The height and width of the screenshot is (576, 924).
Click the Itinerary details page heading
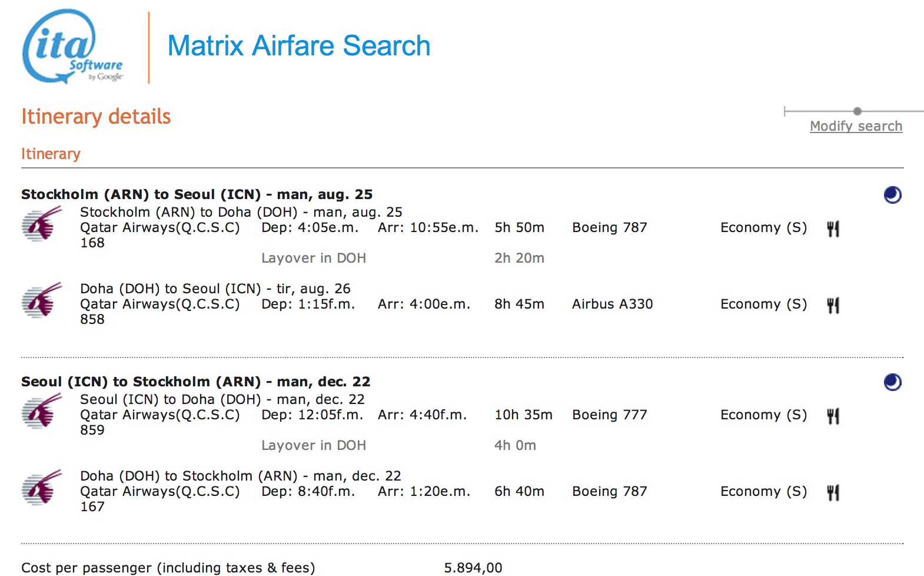(96, 117)
